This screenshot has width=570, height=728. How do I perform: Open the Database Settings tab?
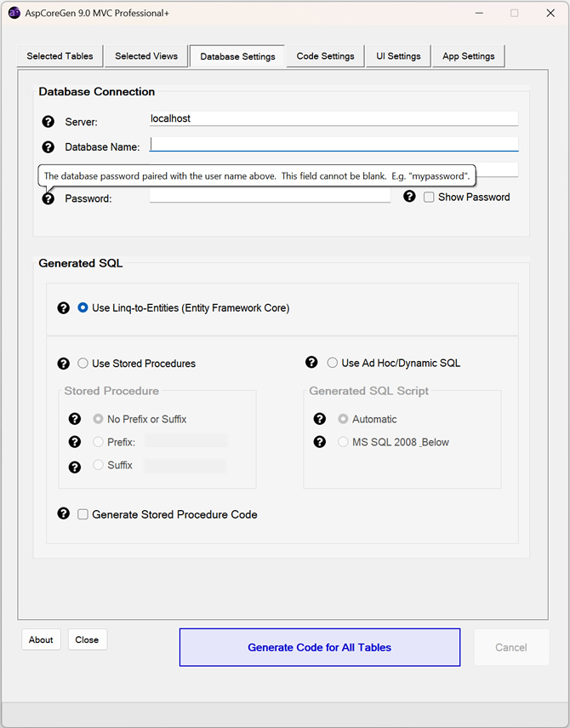tap(237, 57)
